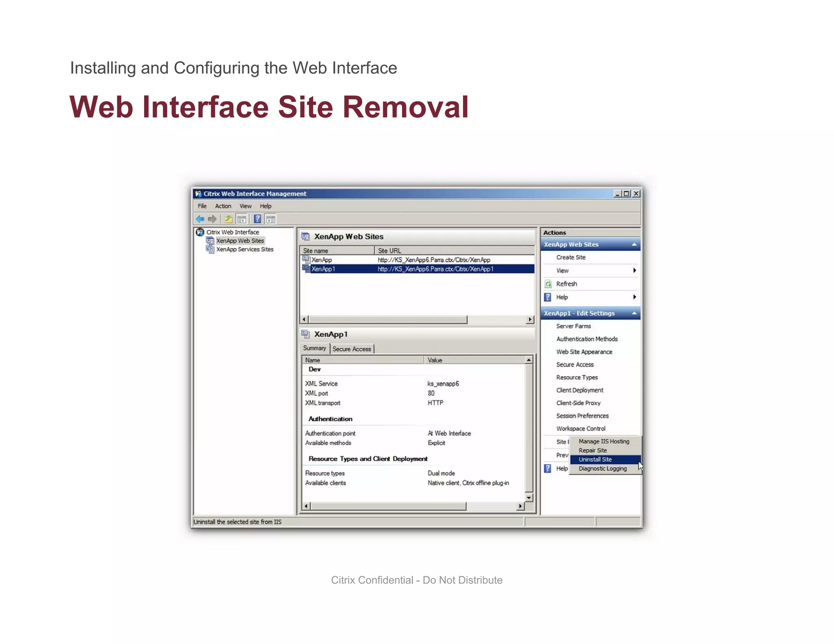Click the Citrix Web Interface root node icon
The image size is (834, 644).
(x=200, y=232)
